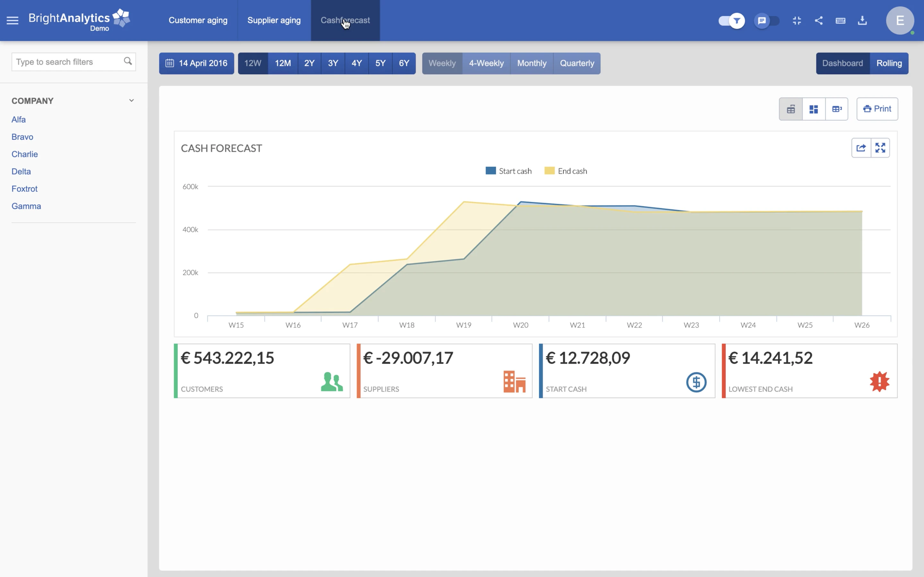This screenshot has height=577, width=924.
Task: Click the export icon on the chart
Action: 861,148
